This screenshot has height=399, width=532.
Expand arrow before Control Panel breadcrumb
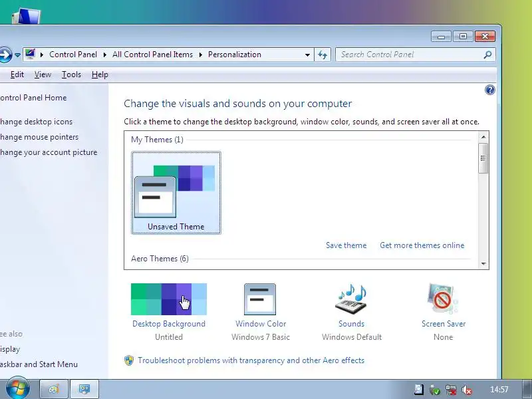(x=42, y=55)
